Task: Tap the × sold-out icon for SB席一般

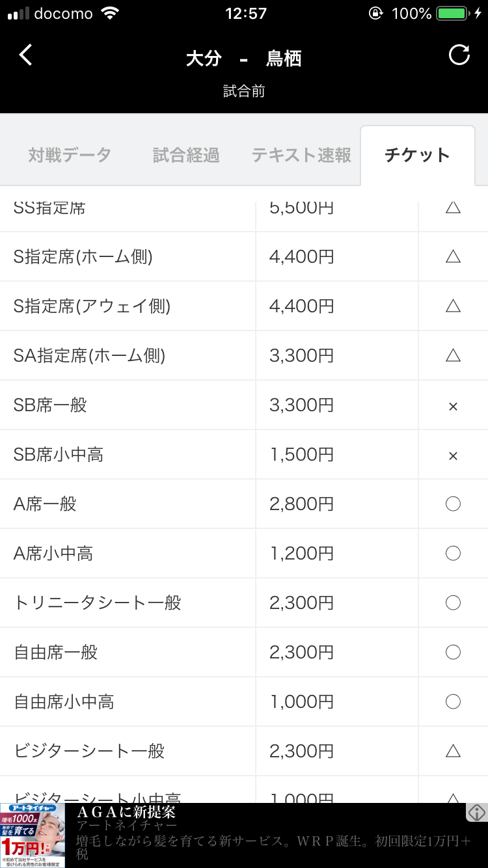Action: tap(454, 406)
